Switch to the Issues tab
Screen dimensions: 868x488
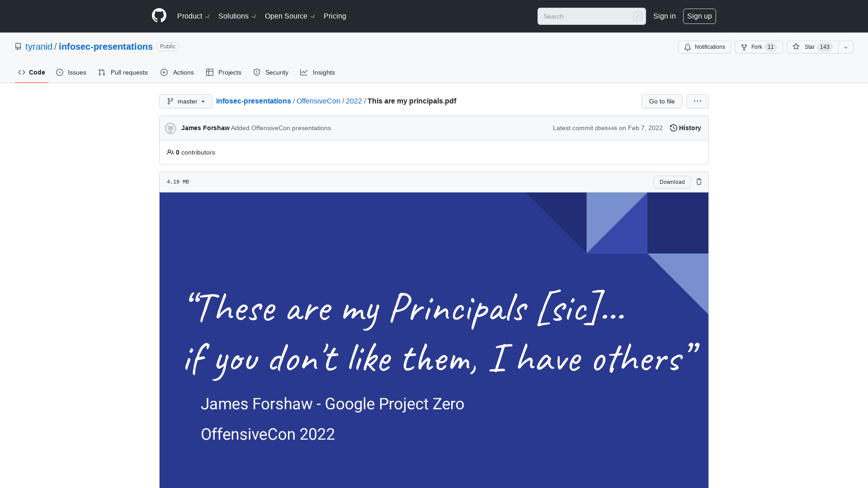pyautogui.click(x=71, y=72)
